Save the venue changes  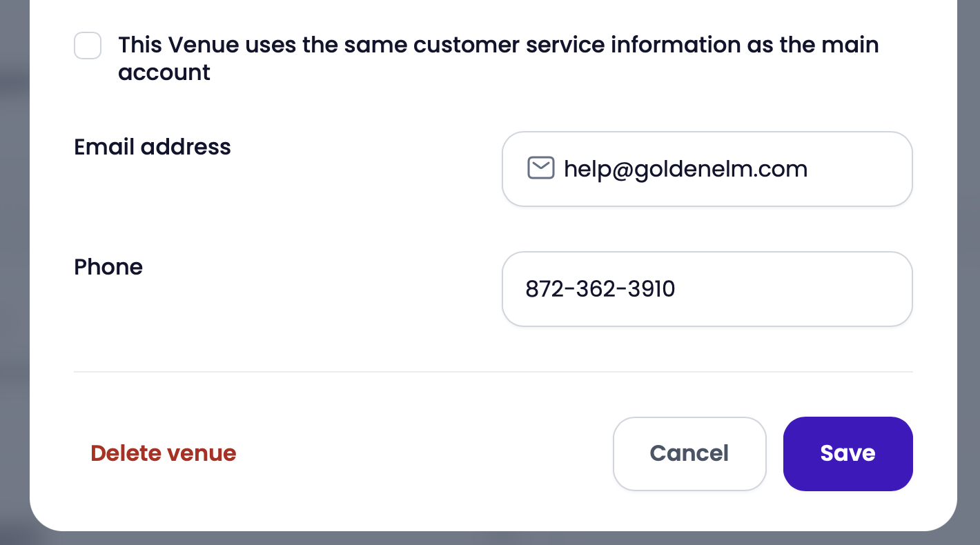847,453
